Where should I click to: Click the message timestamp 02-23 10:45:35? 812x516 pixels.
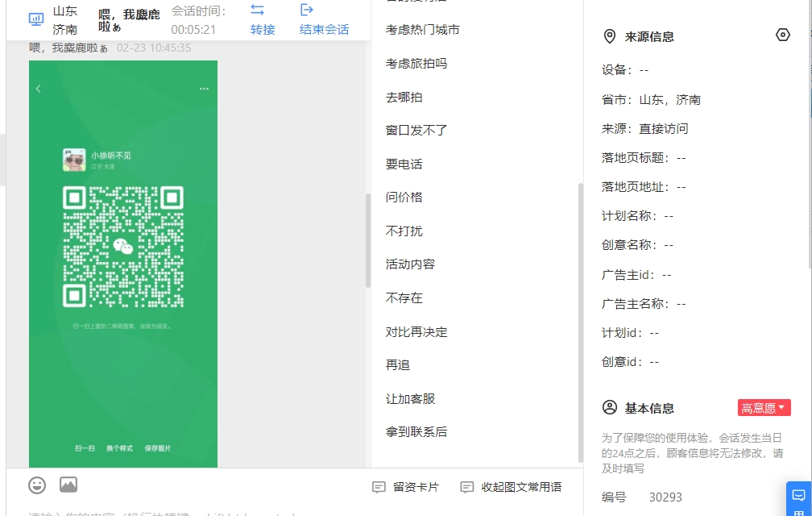tap(154, 48)
